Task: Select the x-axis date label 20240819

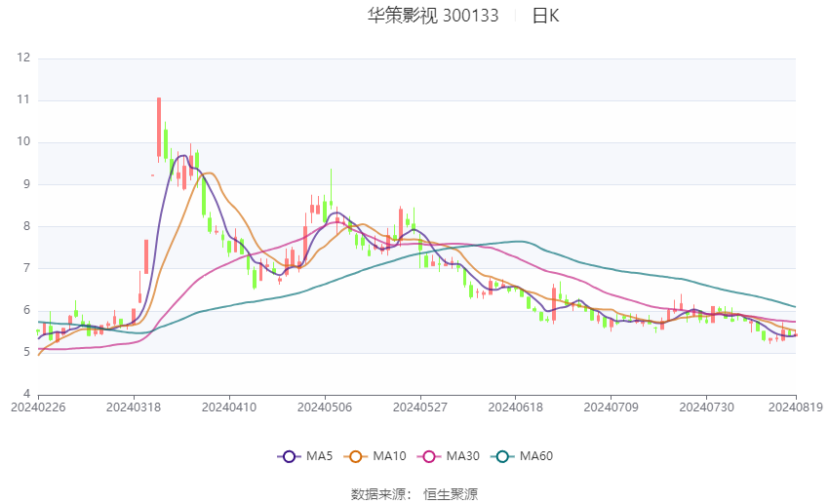Action: pyautogui.click(x=796, y=407)
